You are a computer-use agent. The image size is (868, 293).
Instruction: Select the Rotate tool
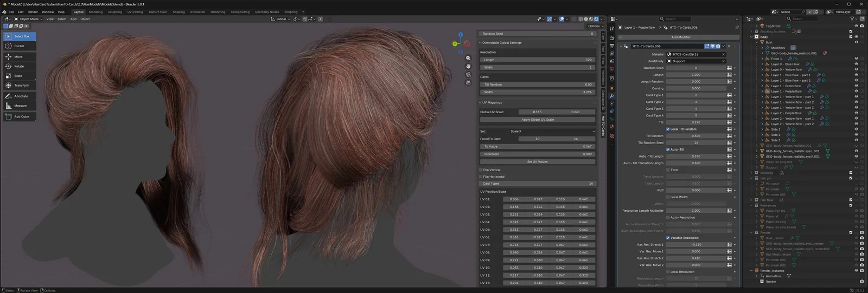tap(19, 66)
